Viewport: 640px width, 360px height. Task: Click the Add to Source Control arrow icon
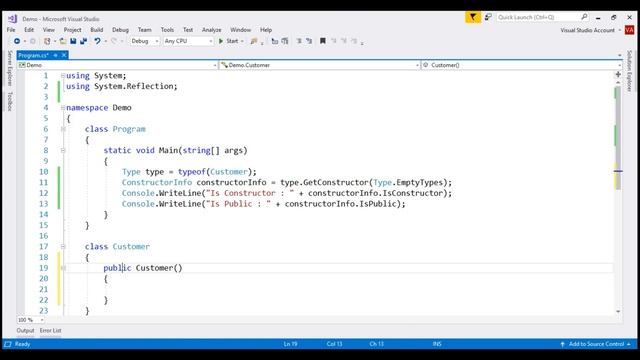coord(562,344)
